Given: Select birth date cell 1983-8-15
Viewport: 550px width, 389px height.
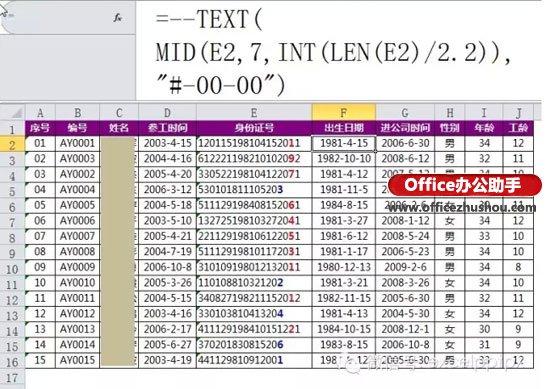Looking at the screenshot, I should tap(344, 345).
